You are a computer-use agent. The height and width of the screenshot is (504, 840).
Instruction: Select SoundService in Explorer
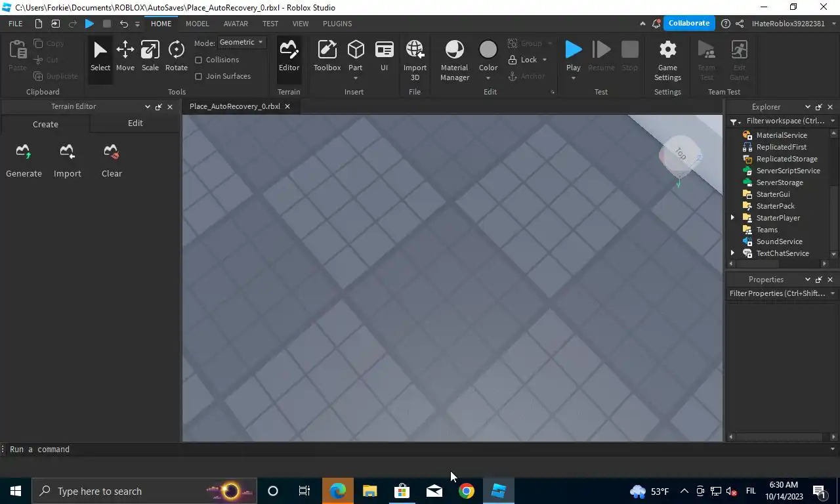click(779, 241)
